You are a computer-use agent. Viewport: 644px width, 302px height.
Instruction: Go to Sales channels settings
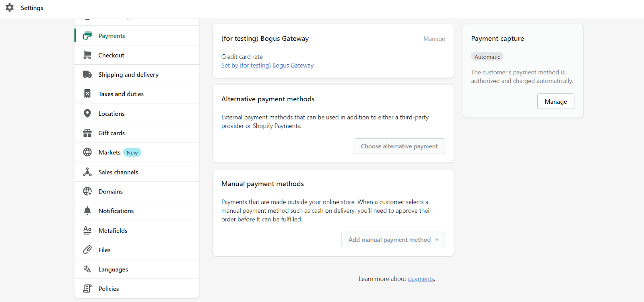pos(118,172)
